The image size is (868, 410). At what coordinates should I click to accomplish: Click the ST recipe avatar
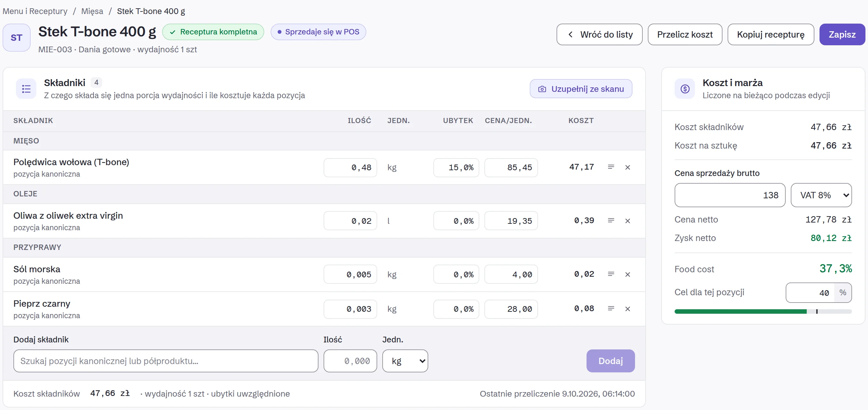click(x=17, y=38)
